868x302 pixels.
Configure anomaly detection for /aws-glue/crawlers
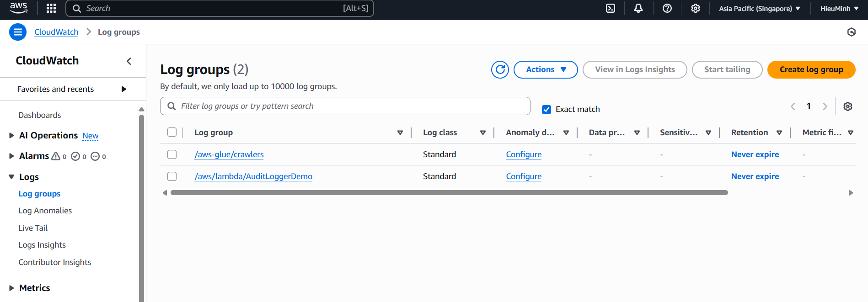click(x=524, y=154)
